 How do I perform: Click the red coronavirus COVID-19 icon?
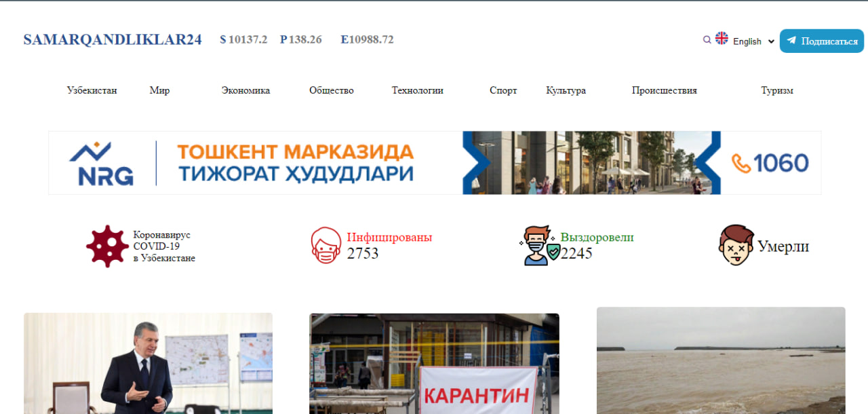click(107, 246)
